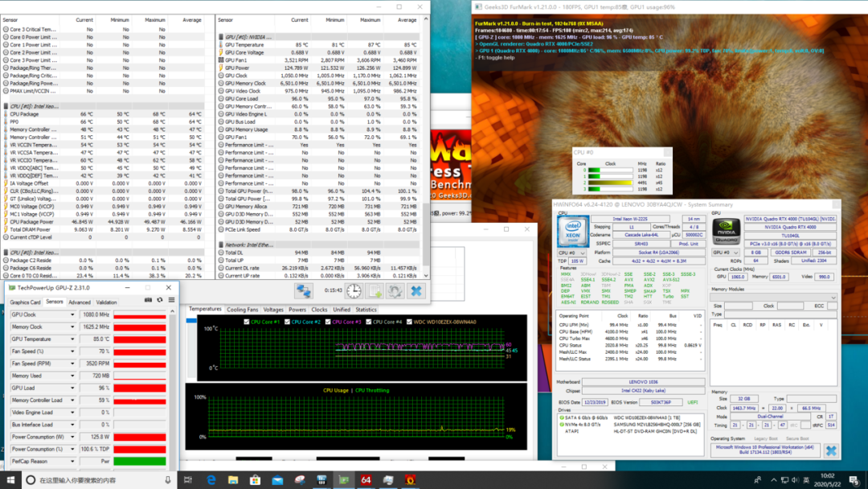Click GPU-Z screenshot camera icon
Viewport: 868px width, 489px height.
(148, 300)
